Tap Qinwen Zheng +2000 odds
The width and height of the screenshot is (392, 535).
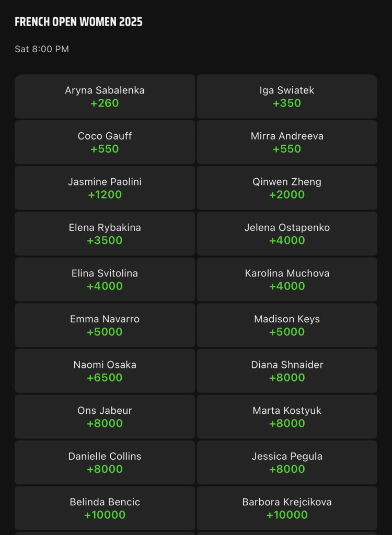click(x=287, y=188)
